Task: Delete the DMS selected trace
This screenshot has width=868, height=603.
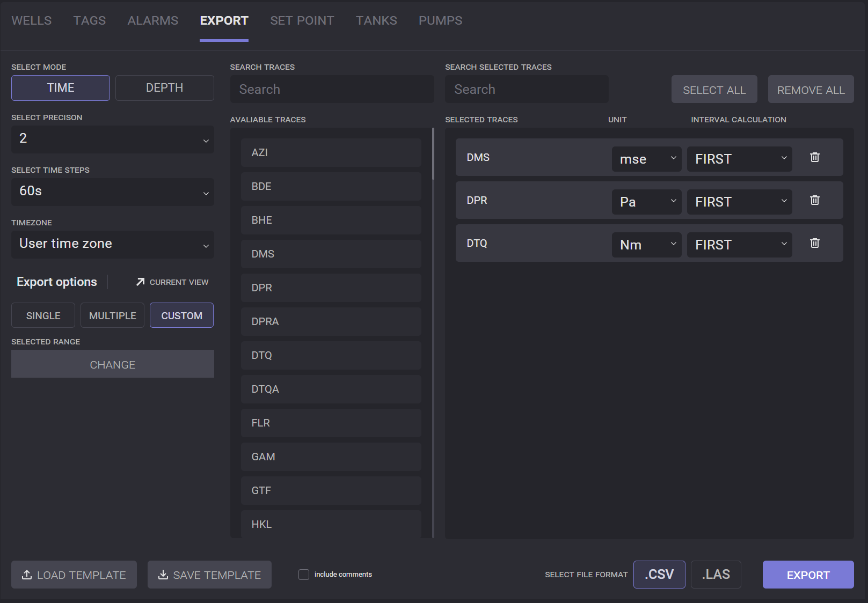Action: [x=814, y=157]
